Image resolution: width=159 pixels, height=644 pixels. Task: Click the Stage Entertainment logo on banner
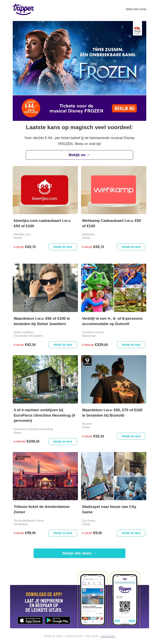(137, 28)
